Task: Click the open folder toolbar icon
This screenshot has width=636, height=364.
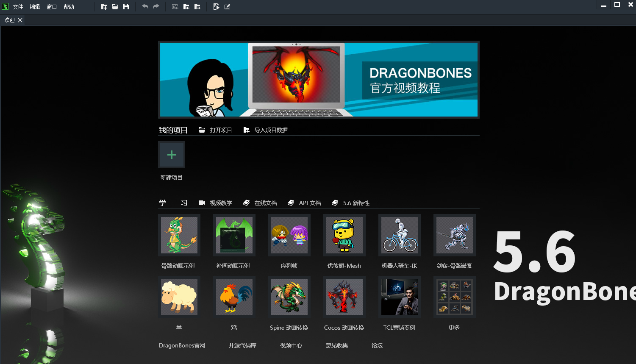Action: click(x=115, y=7)
